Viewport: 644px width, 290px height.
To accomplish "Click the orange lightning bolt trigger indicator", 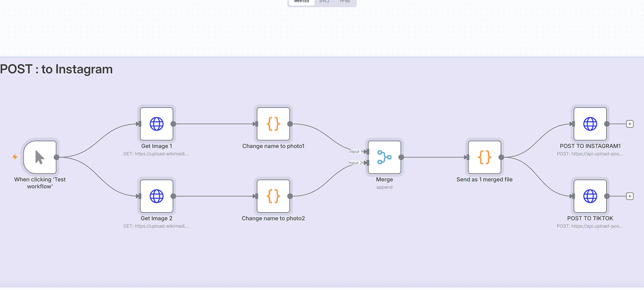I will (15, 157).
